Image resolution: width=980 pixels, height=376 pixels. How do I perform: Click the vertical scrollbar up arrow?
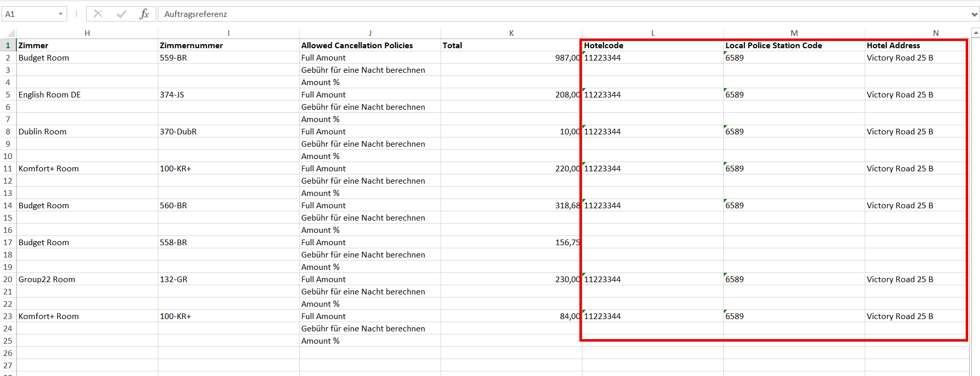click(x=975, y=33)
